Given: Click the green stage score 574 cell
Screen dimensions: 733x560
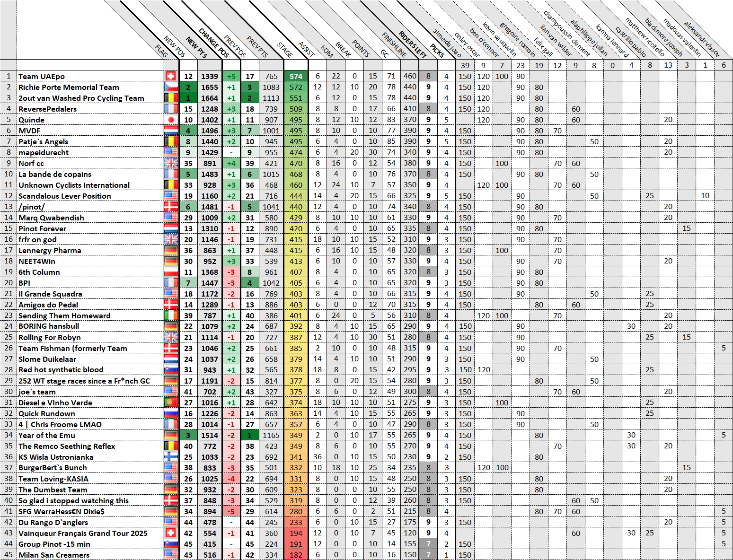Looking at the screenshot, I should click(296, 76).
